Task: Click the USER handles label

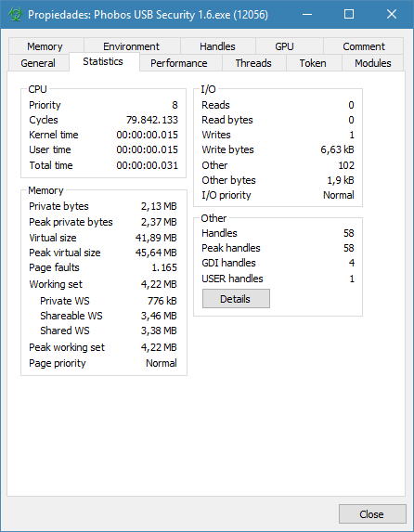Action: coord(232,279)
